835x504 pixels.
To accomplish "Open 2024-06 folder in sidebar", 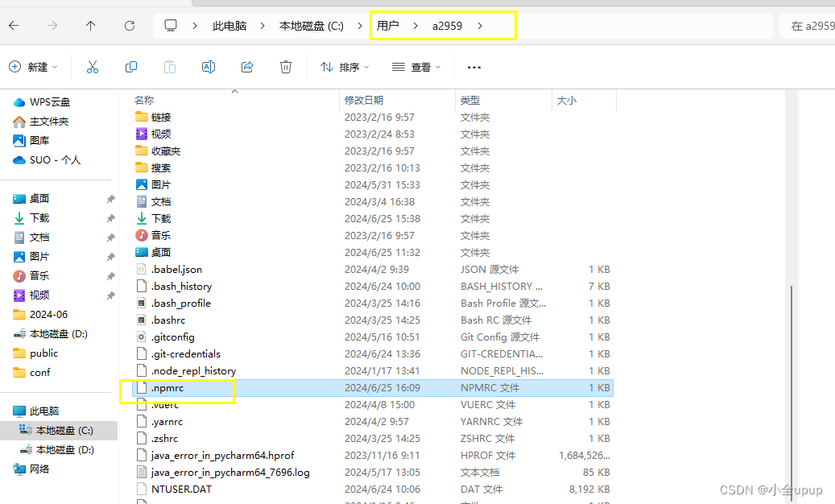I will click(40, 315).
